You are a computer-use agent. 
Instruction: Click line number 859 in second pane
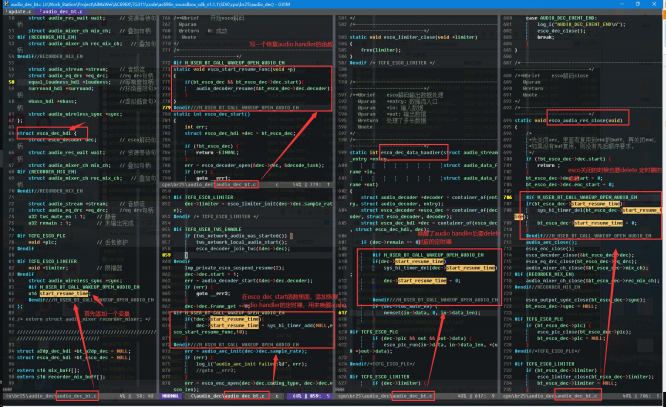[166, 255]
